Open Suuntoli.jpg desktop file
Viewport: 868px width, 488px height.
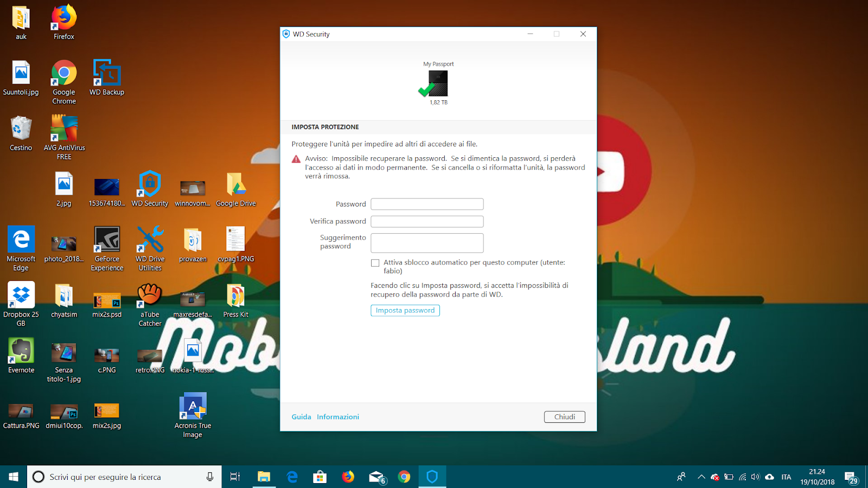click(21, 78)
